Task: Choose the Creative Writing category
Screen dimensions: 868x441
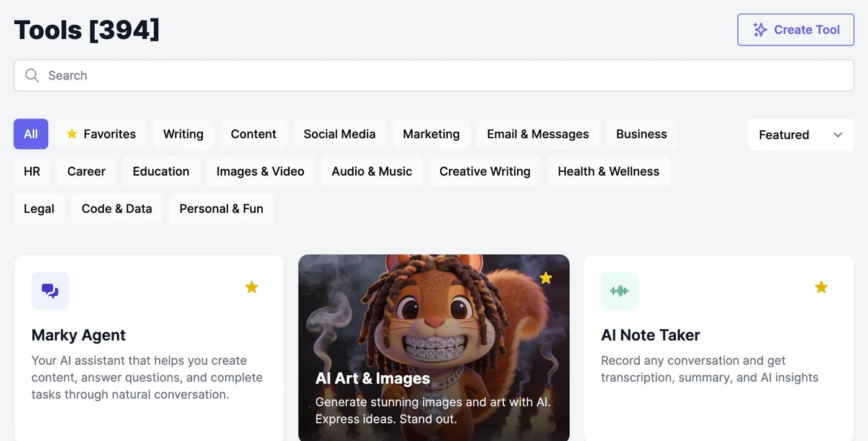Action: (485, 171)
